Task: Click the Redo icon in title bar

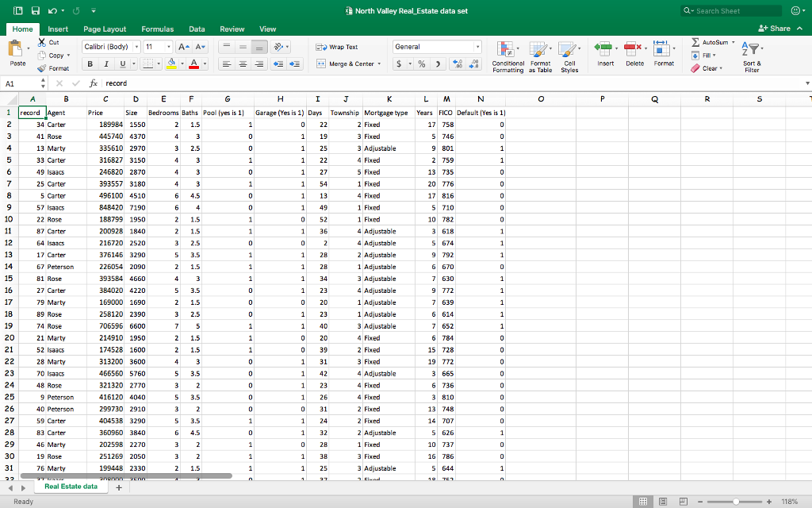Action: [76, 10]
